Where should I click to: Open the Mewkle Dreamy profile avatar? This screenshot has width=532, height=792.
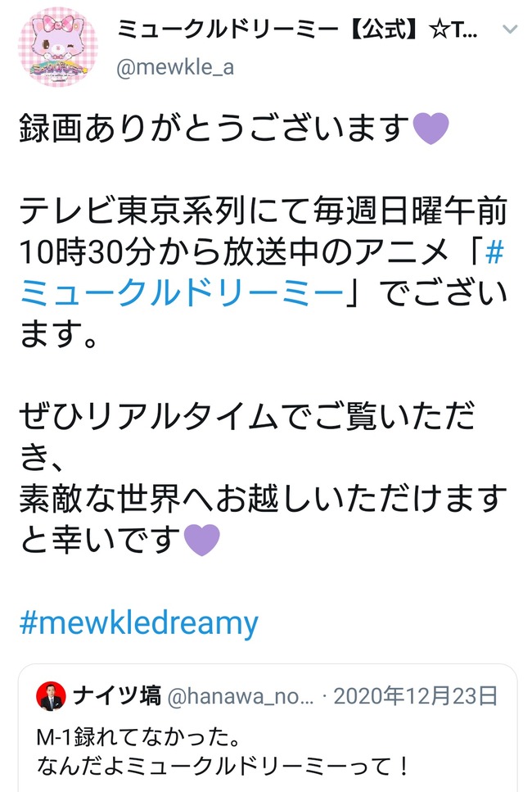(57, 47)
